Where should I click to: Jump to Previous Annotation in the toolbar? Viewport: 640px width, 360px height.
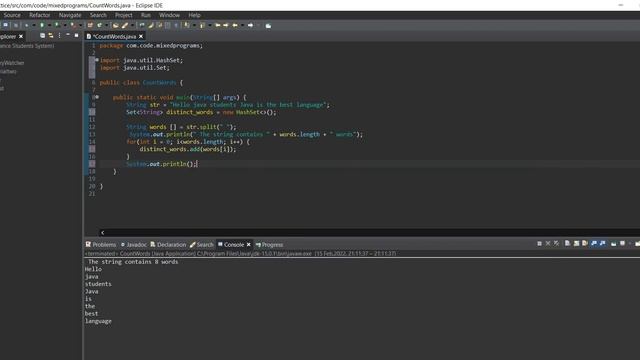click(x=202, y=25)
